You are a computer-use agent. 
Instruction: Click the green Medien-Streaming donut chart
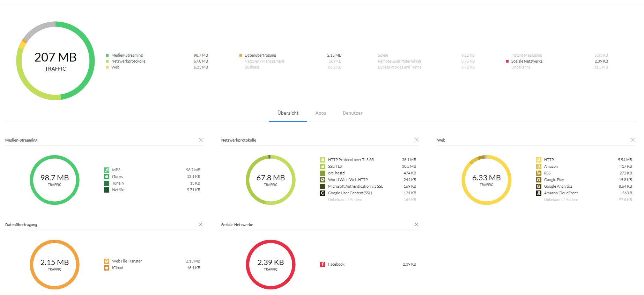tap(55, 180)
